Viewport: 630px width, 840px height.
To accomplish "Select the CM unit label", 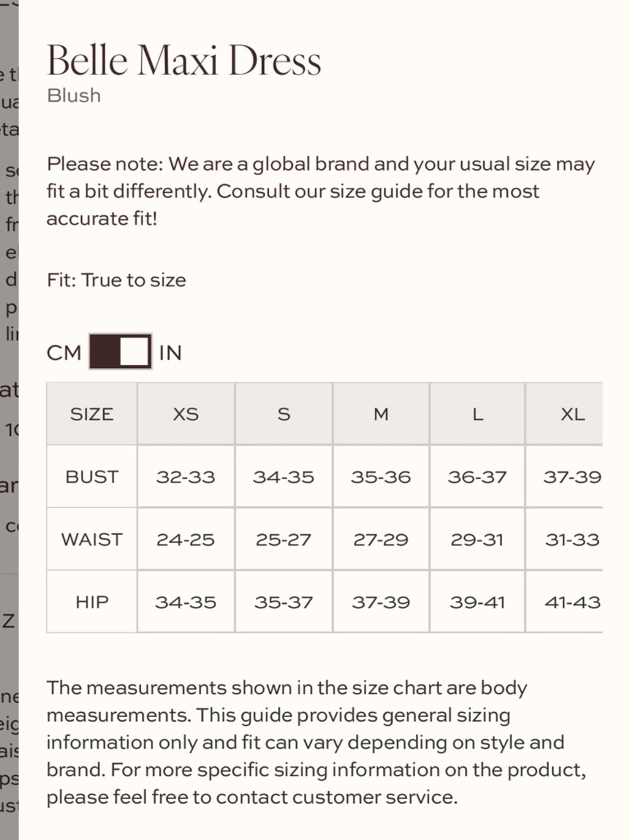I will pyautogui.click(x=64, y=352).
